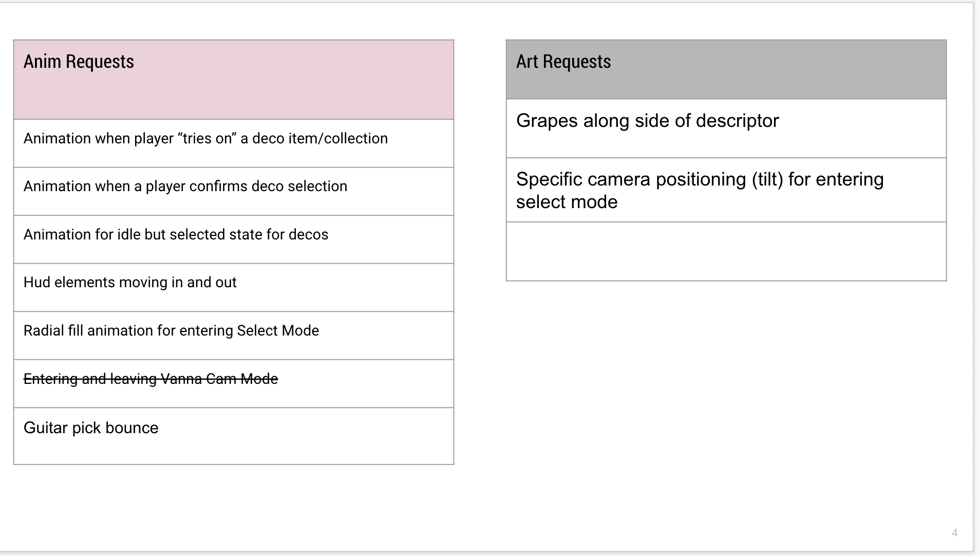Click Grapes along side of descriptor cell
The width and height of the screenshot is (980, 556).
(726, 128)
